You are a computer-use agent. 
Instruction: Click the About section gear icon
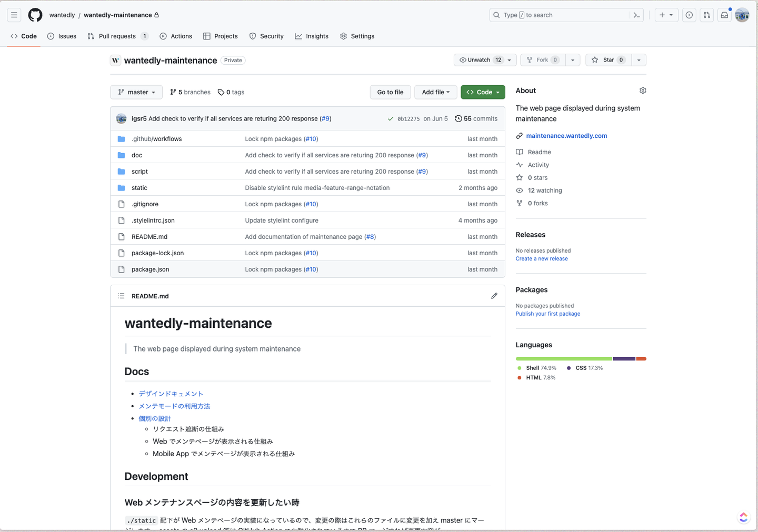[x=643, y=91]
